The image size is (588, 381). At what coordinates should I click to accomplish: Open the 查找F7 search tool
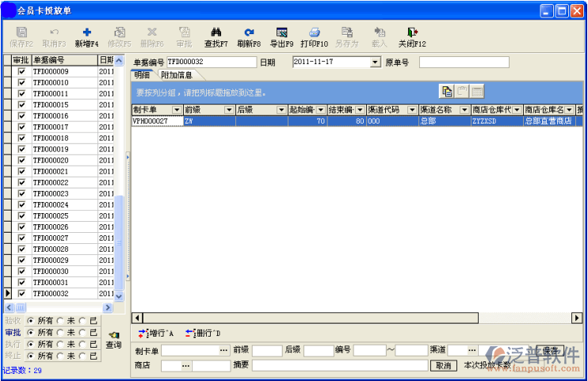point(216,32)
